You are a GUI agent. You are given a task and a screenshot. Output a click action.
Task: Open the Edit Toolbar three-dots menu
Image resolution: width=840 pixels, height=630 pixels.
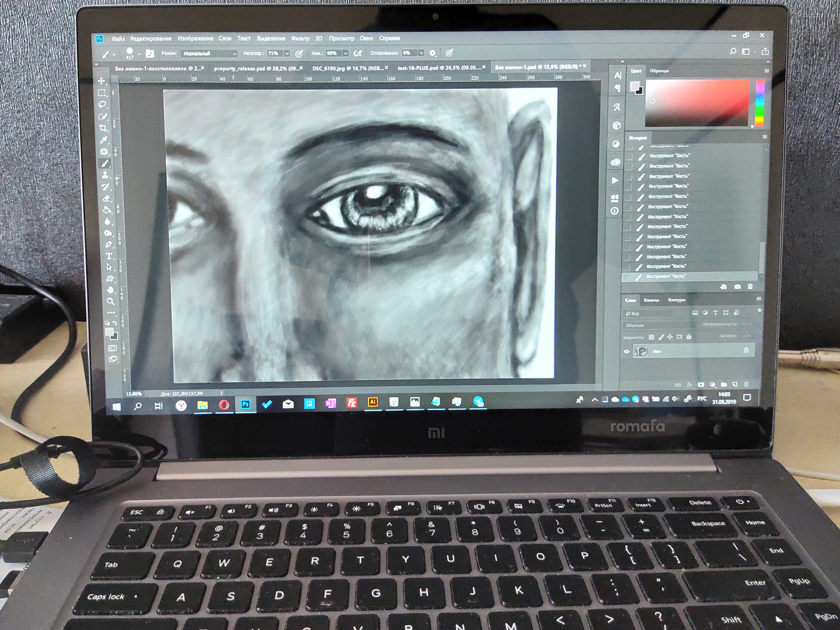[111, 312]
